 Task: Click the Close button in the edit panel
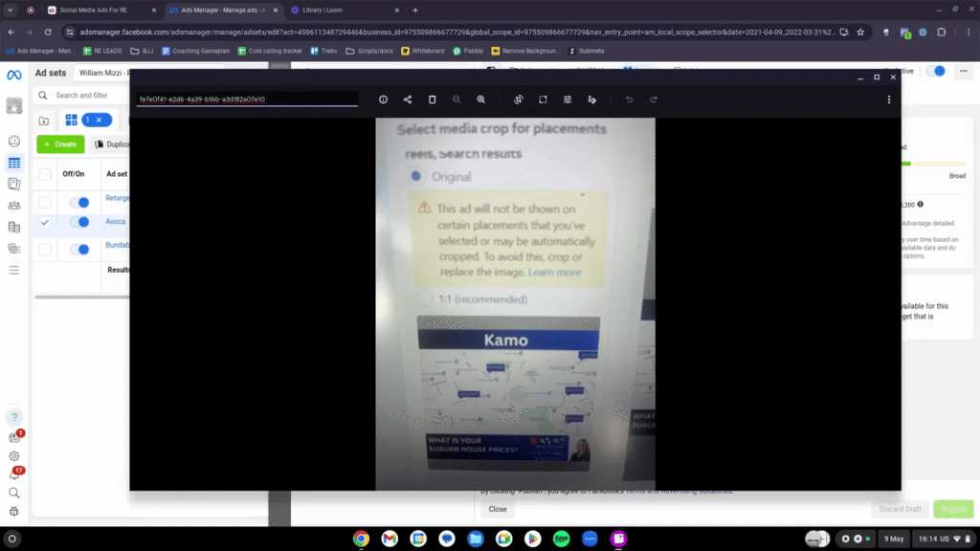498,509
